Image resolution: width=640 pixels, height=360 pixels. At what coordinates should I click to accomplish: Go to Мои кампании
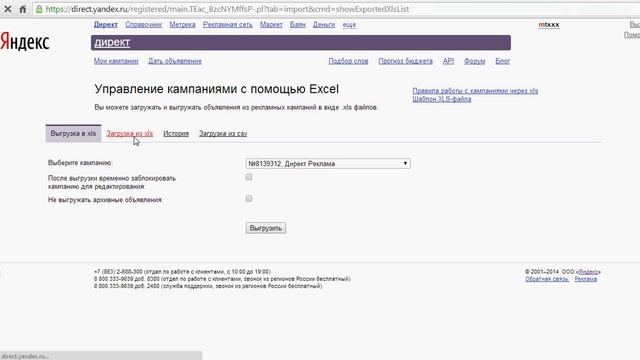tap(116, 61)
